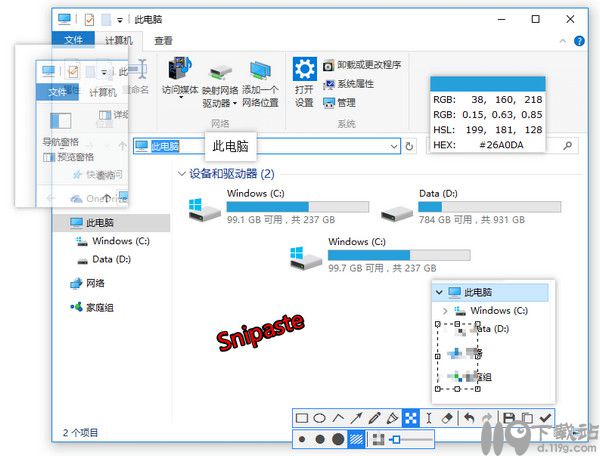
Task: Switch to the 查看 ribbon tab
Action: pyautogui.click(x=163, y=40)
